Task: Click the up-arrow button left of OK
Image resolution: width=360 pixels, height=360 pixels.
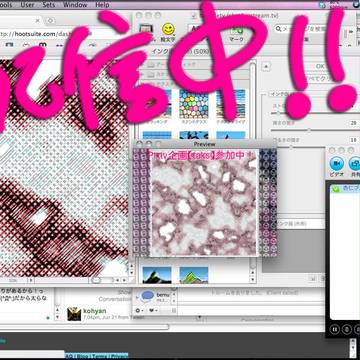Action: coord(266,67)
